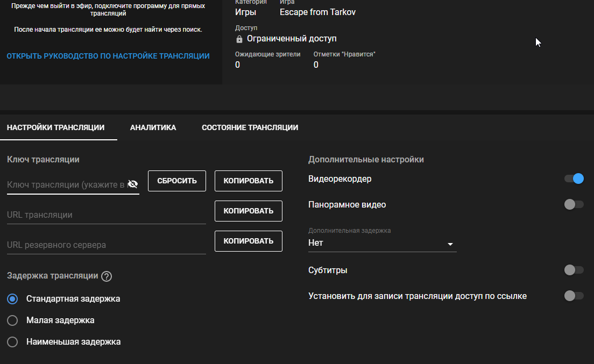Select Стандартная задержка radio option
Screen dimensions: 594x364
12,299
